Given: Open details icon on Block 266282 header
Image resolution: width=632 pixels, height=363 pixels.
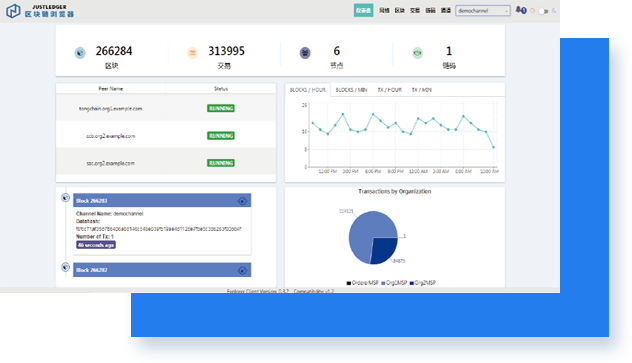Looking at the screenshot, I should click(242, 271).
